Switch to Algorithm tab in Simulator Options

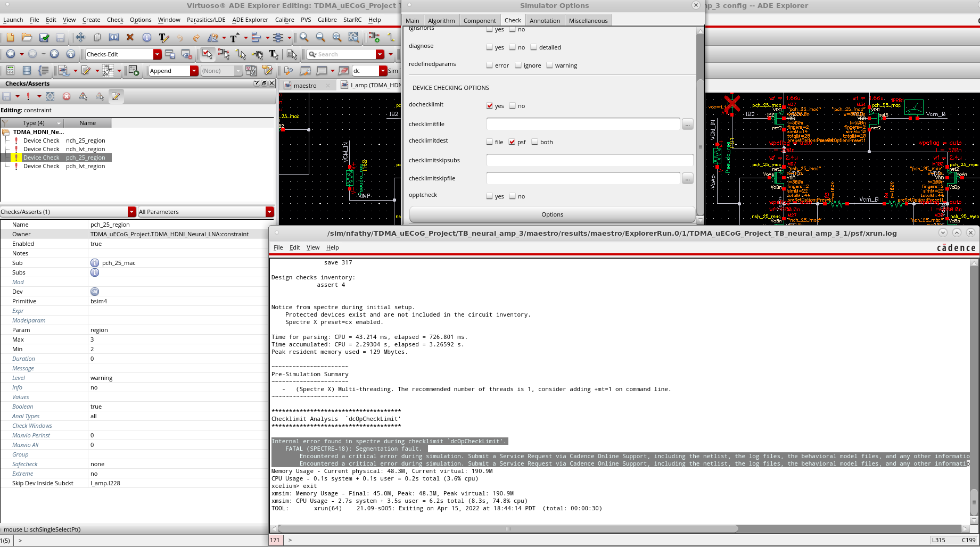pos(441,20)
